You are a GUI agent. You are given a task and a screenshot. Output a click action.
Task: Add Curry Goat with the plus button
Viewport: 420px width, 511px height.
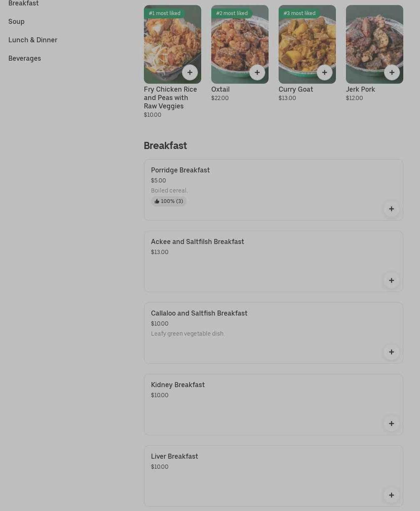point(325,72)
